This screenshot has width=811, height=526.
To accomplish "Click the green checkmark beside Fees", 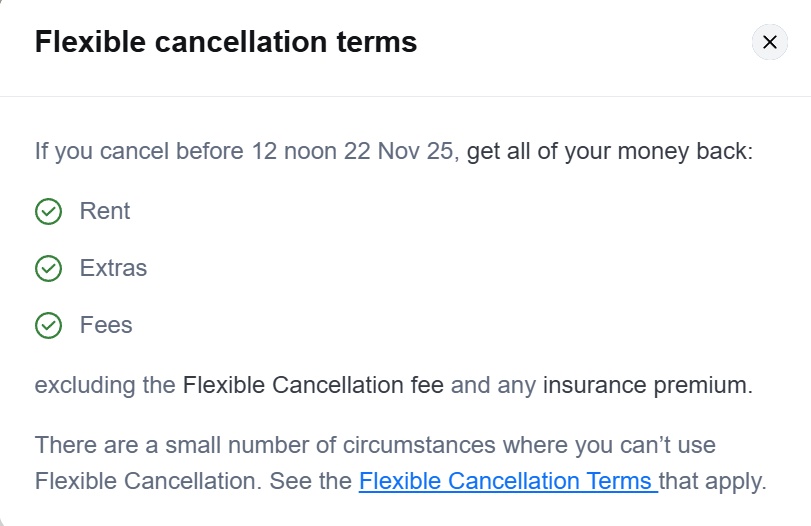I will pos(48,325).
